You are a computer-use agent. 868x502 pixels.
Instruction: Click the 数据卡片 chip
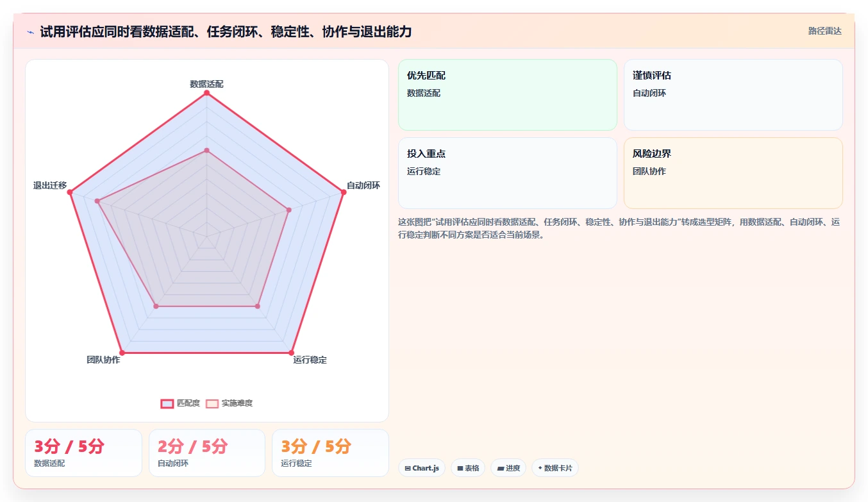pyautogui.click(x=555, y=468)
